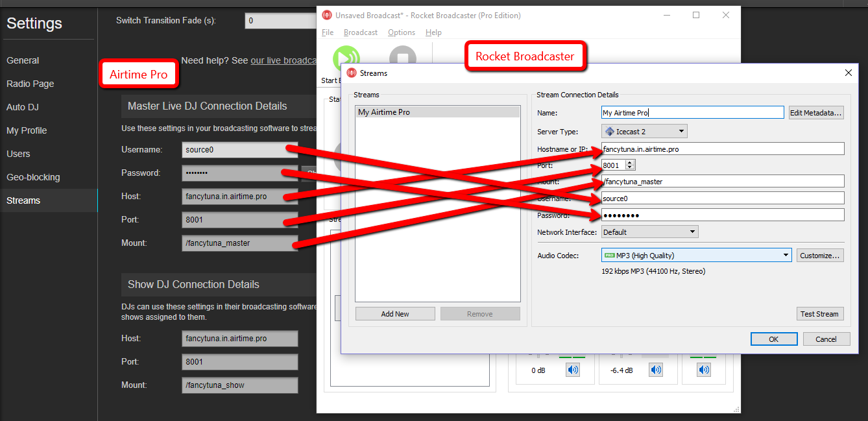Click the Edit Metadata button
The image size is (868, 421).
tap(816, 113)
